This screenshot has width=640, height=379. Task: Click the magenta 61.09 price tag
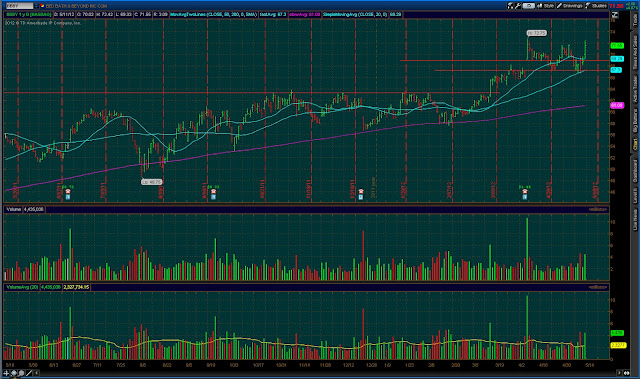pyautogui.click(x=617, y=105)
